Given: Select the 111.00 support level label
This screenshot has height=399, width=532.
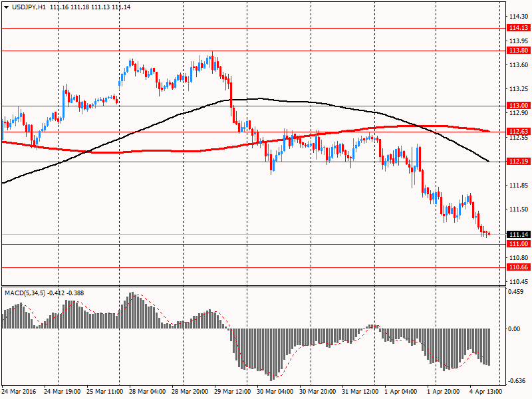Looking at the screenshot, I should click(x=519, y=244).
